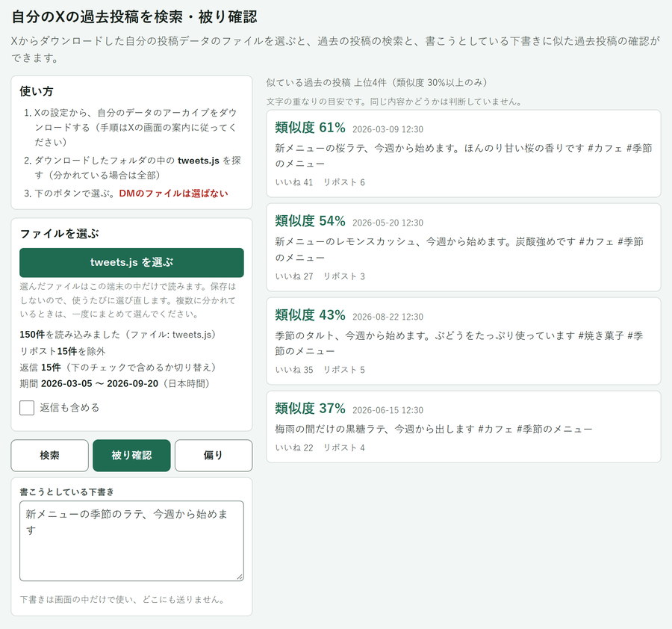The height and width of the screenshot is (629, 672).
Task: Click the date '2026-08-22 12:30'
Action: coord(388,317)
